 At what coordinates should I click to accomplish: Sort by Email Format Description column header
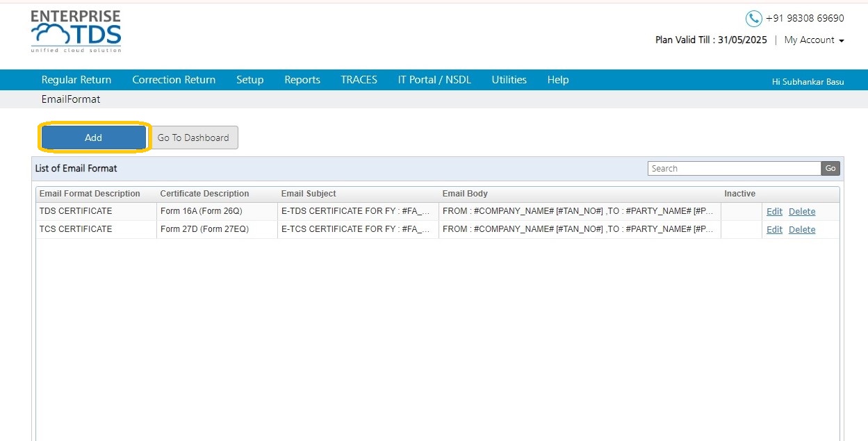(x=90, y=194)
